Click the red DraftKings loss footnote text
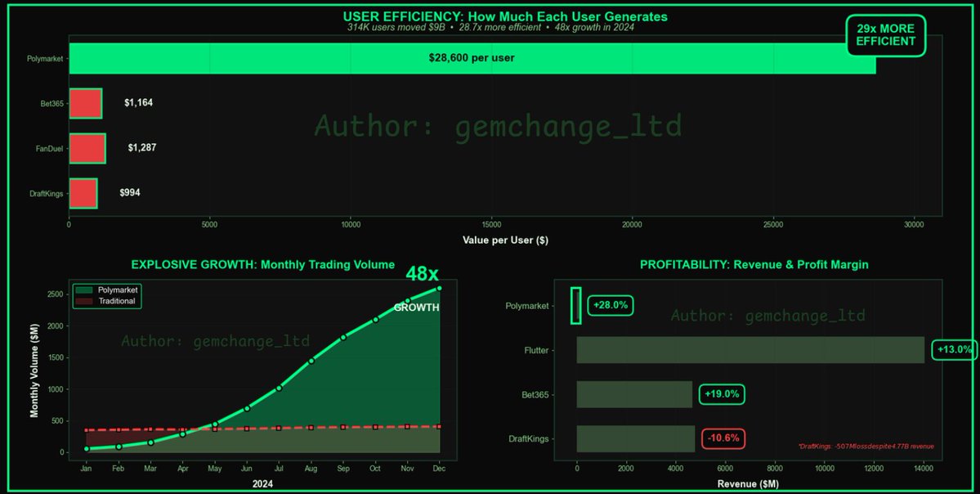This screenshot has height=494, width=980. (x=866, y=447)
